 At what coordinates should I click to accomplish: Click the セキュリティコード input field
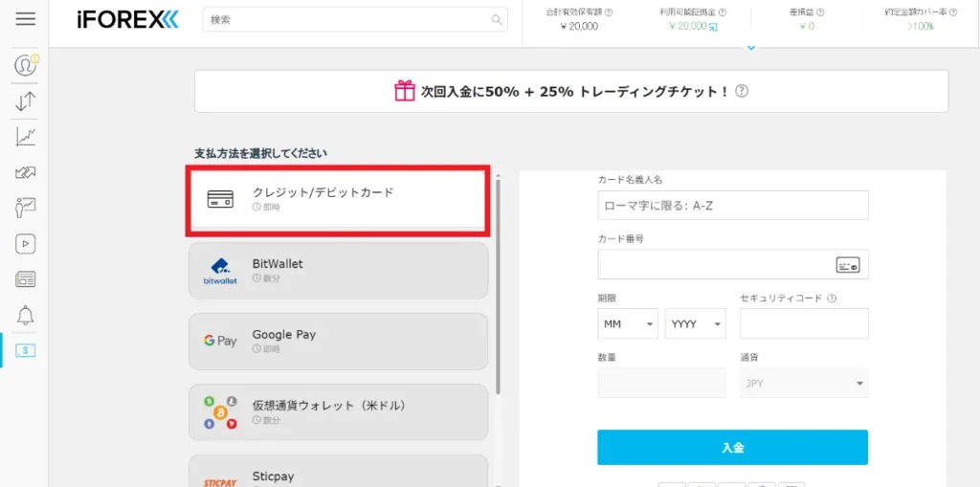[804, 323]
